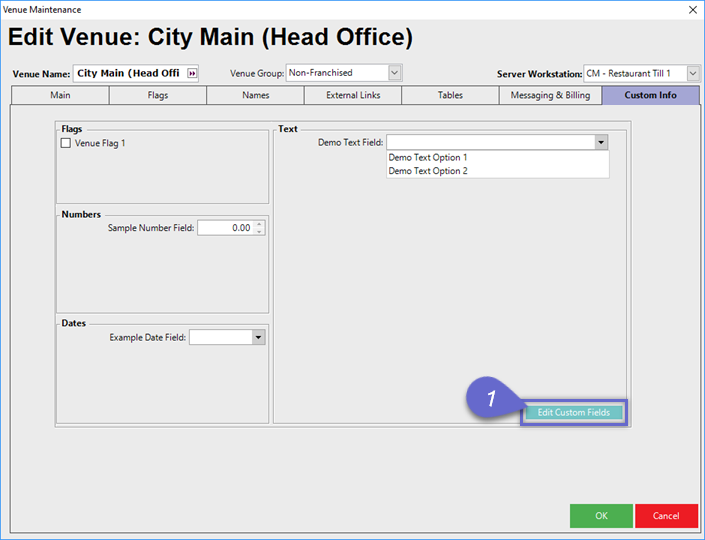Open the Example Date Field picker

click(258, 338)
